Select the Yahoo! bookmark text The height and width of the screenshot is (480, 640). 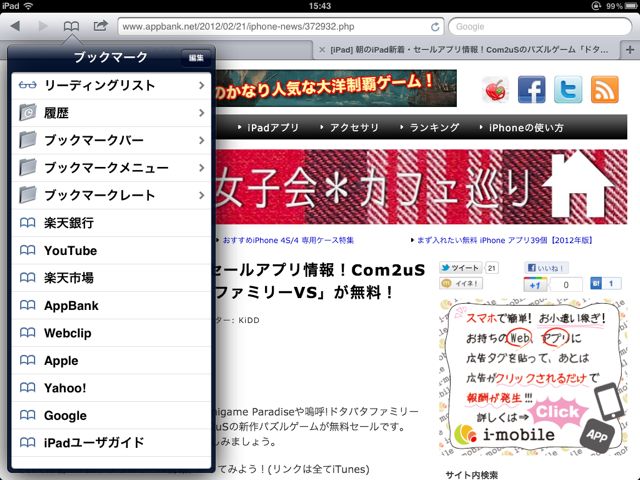pos(65,388)
